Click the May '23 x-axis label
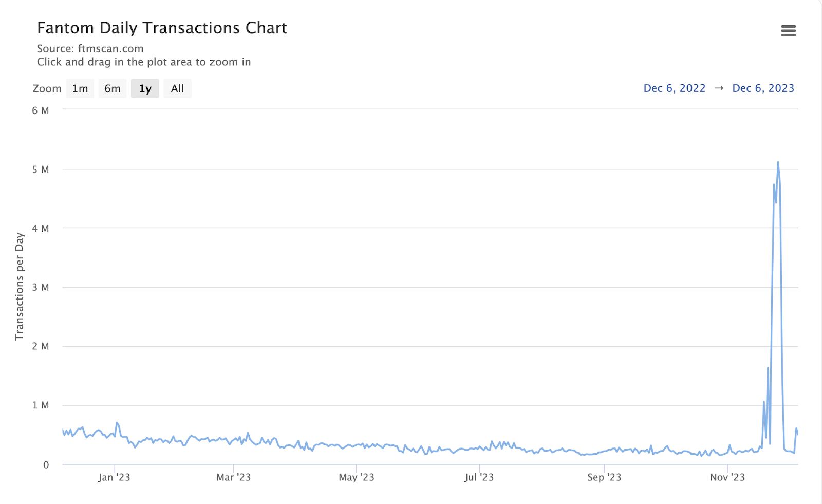This screenshot has height=504, width=822. click(357, 477)
